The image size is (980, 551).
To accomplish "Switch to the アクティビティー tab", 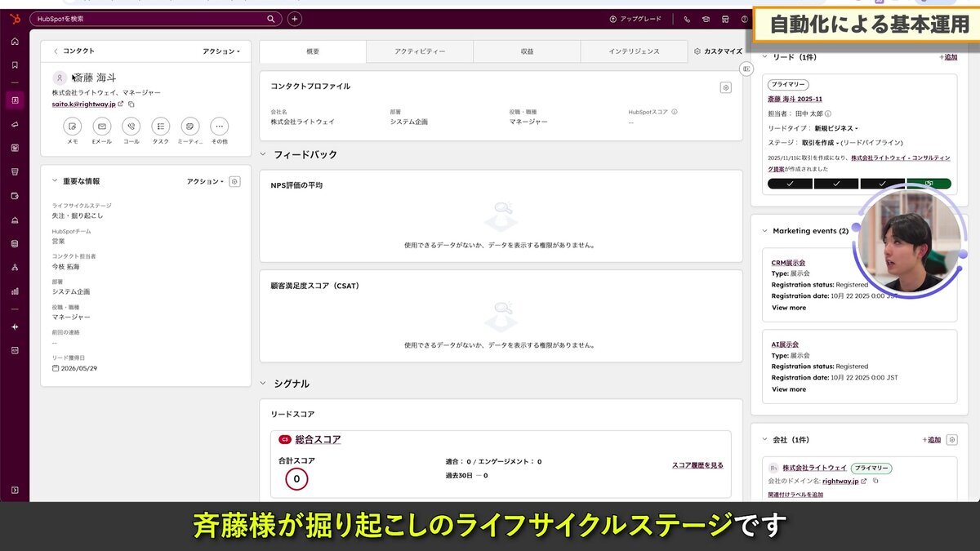I will coord(419,51).
